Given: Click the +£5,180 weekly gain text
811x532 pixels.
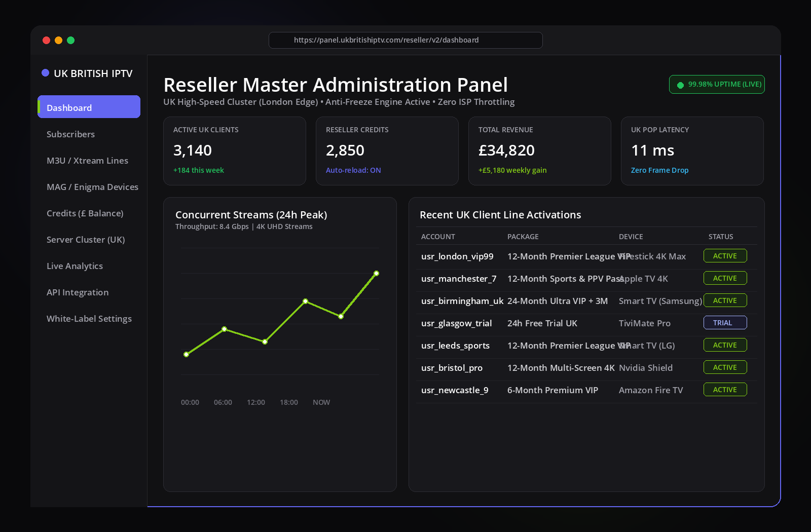Looking at the screenshot, I should pos(512,170).
